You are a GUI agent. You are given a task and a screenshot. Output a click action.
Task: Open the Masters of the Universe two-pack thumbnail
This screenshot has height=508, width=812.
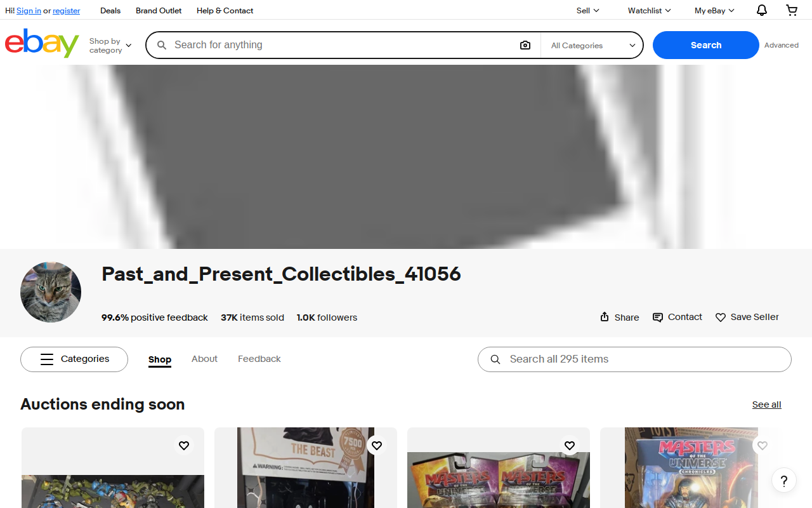click(x=499, y=468)
